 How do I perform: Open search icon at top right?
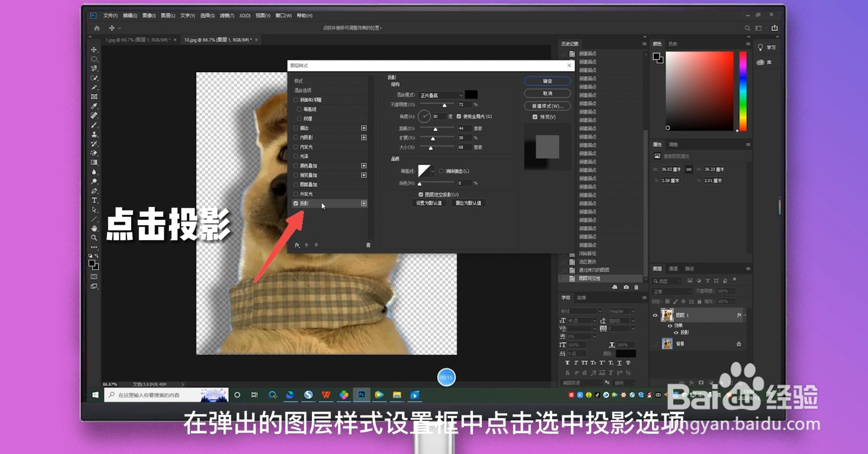click(747, 28)
